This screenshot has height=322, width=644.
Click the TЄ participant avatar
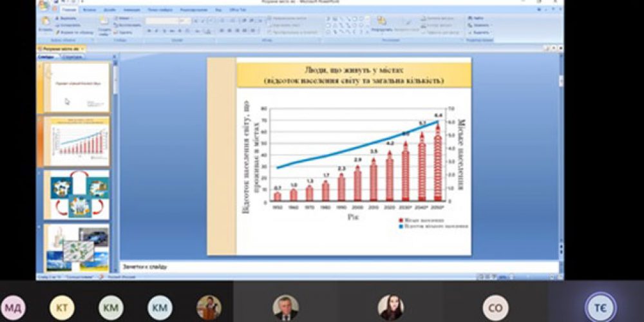[x=600, y=307]
